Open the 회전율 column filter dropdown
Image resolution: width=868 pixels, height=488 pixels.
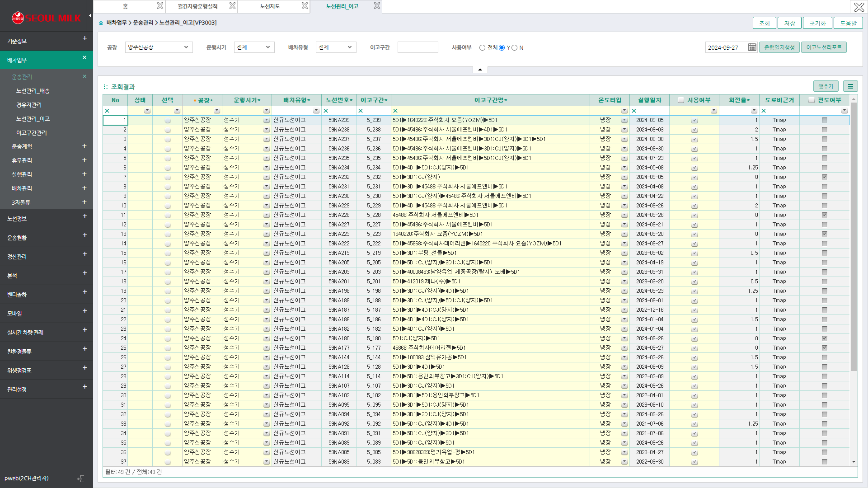coord(754,111)
